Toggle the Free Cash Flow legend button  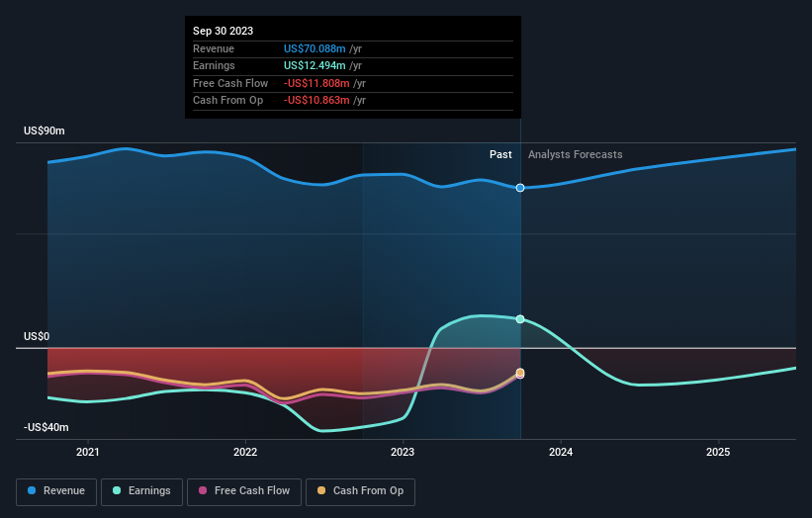point(244,491)
